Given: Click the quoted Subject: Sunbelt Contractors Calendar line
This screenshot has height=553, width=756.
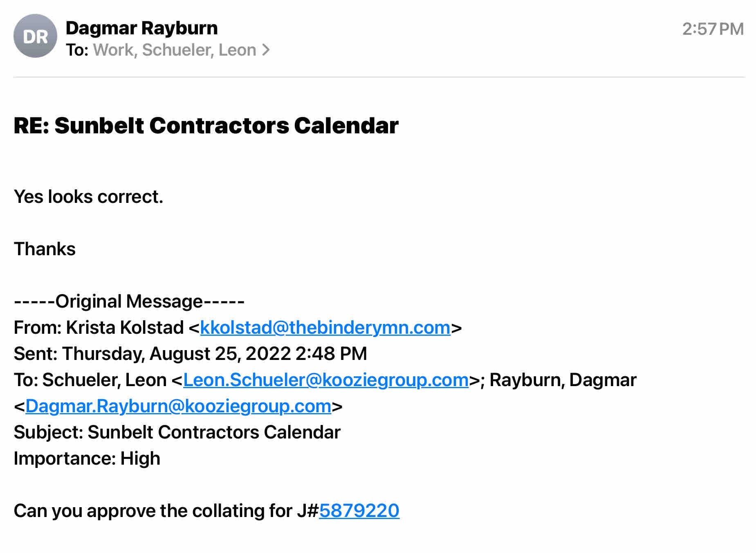Looking at the screenshot, I should pos(177,432).
